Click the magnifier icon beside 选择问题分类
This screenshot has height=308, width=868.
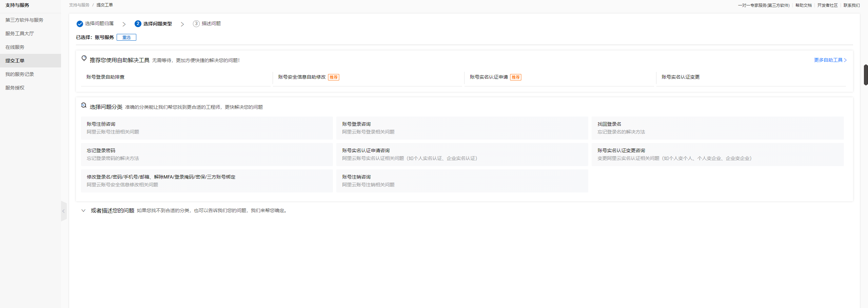click(x=83, y=105)
